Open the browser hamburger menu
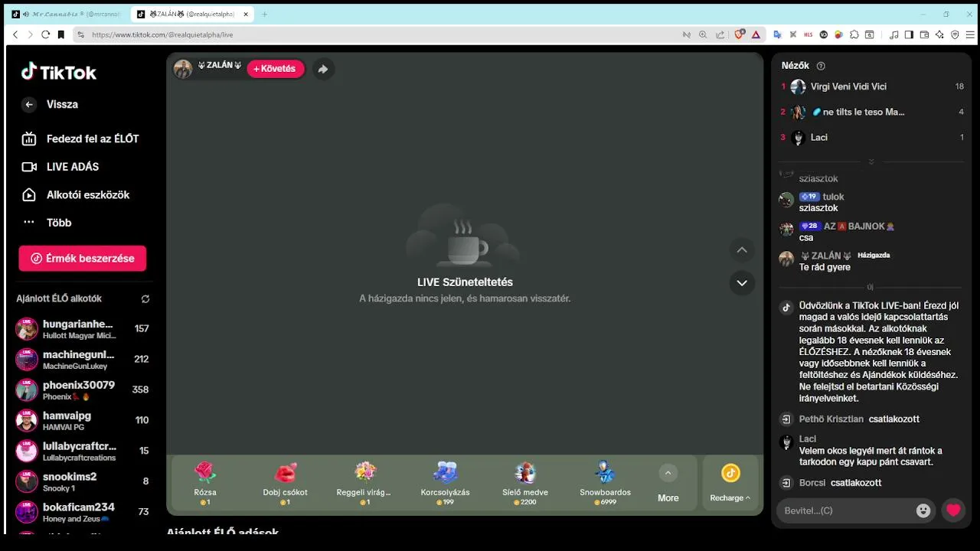980x551 pixels. coord(970,34)
